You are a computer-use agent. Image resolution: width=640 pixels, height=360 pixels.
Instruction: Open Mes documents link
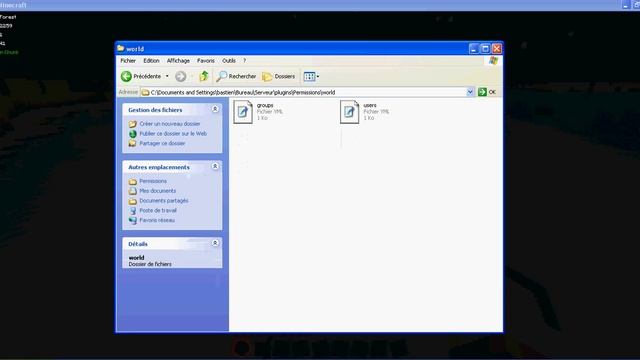158,191
